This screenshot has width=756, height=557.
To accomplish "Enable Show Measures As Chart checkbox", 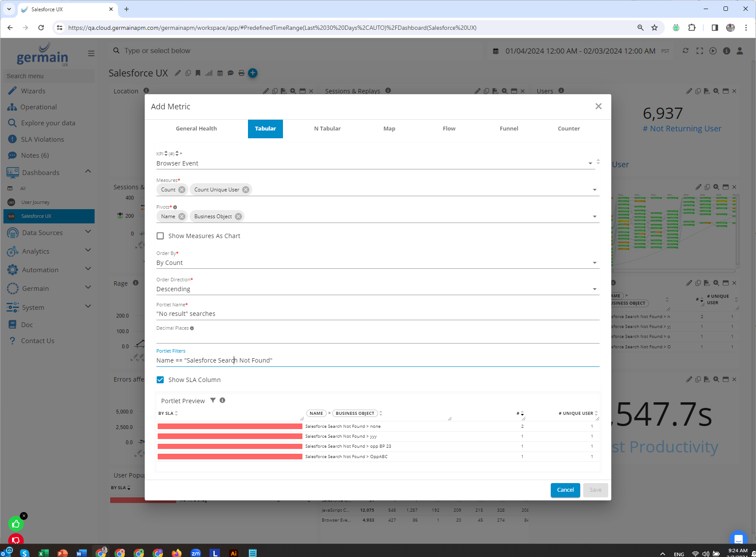I will coord(160,236).
